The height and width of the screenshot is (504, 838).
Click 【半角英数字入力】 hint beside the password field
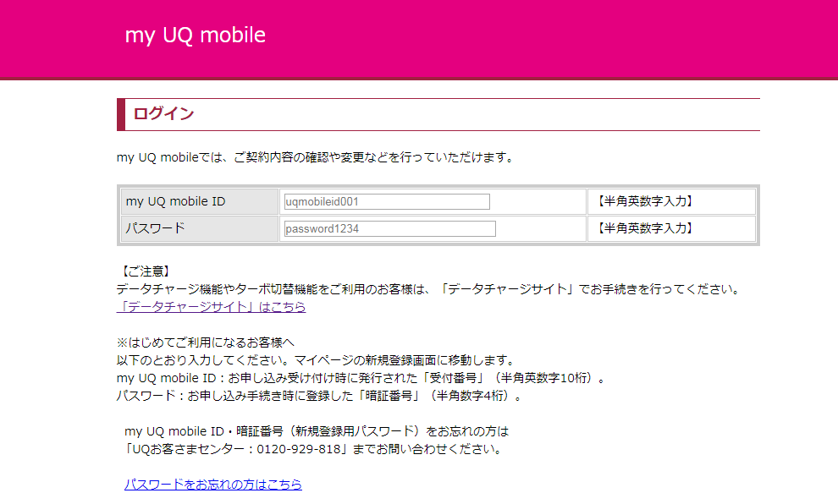[645, 228]
